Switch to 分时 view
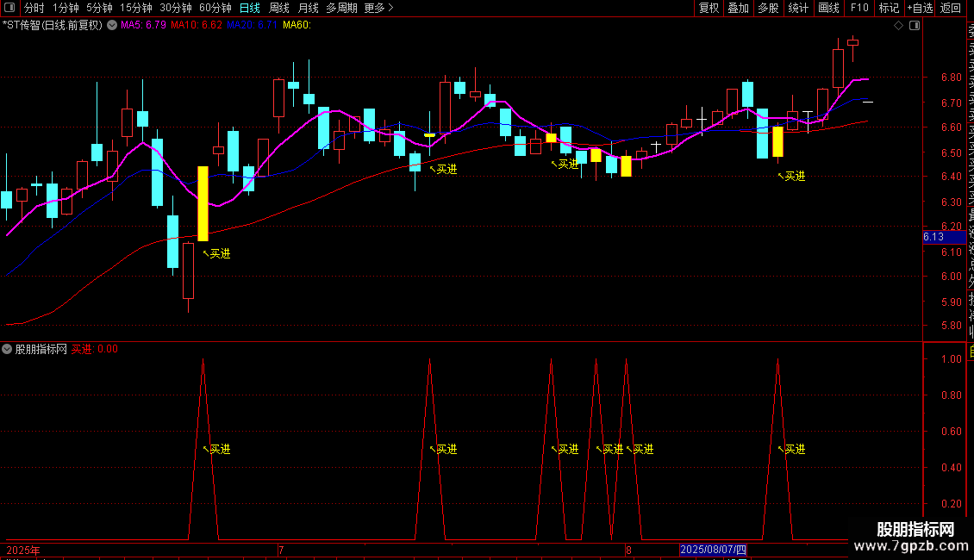The image size is (974, 560). [x=34, y=8]
